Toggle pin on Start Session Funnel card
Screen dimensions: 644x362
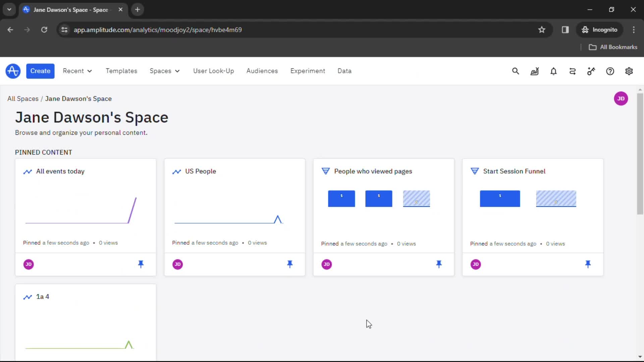click(x=587, y=264)
